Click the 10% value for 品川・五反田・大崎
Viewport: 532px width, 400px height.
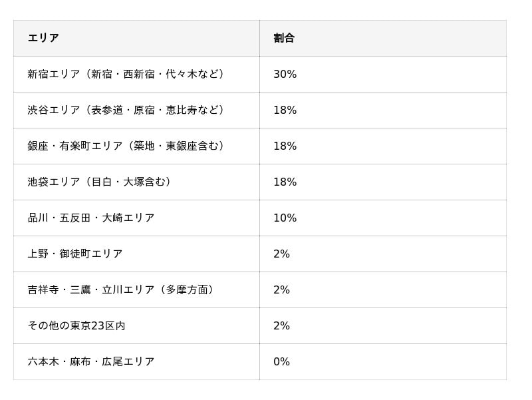coord(285,218)
